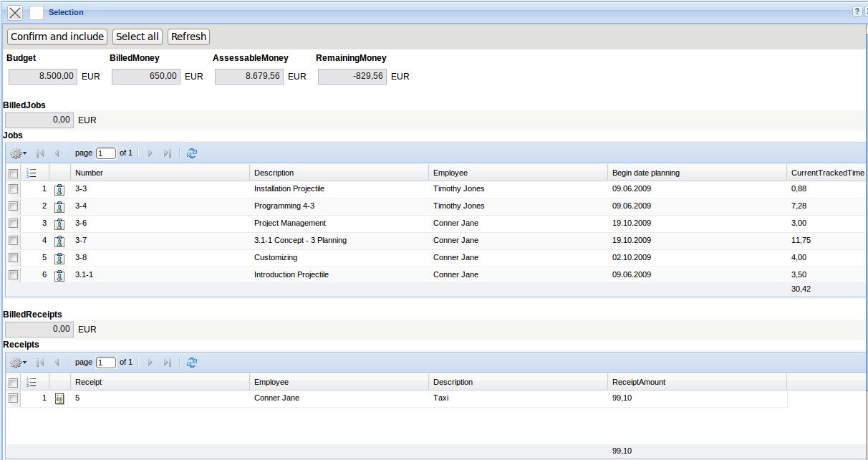The height and width of the screenshot is (460, 868).
Task: Toggle select-all checkbox in Receipts header
Action: [13, 383]
